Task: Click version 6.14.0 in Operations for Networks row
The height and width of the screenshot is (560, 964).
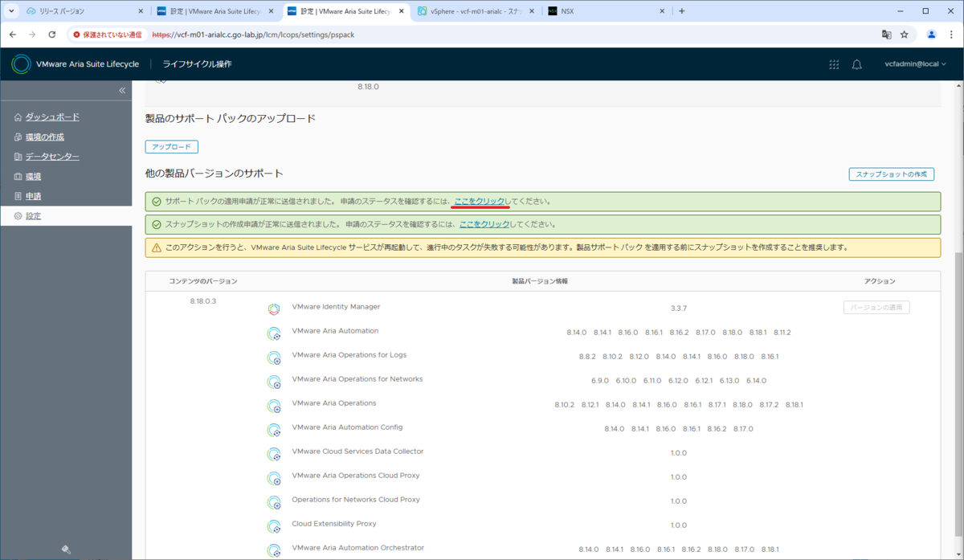Action: (x=757, y=381)
